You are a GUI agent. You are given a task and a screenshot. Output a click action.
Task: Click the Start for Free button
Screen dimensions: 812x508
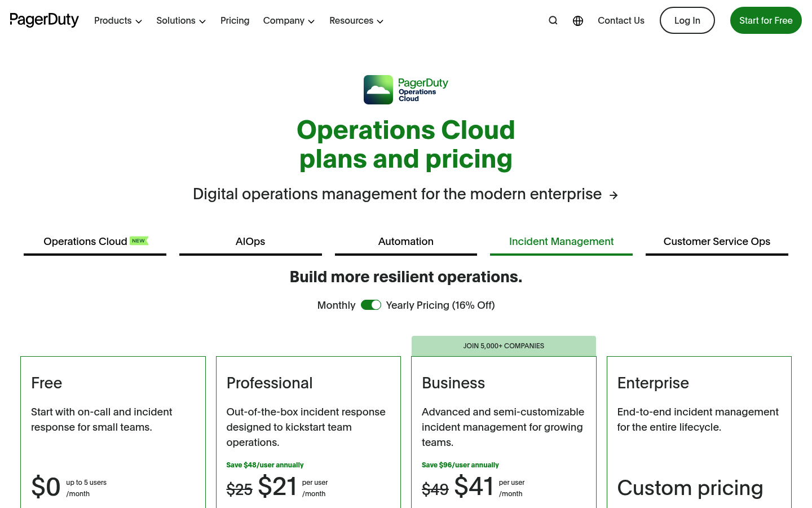766,20
